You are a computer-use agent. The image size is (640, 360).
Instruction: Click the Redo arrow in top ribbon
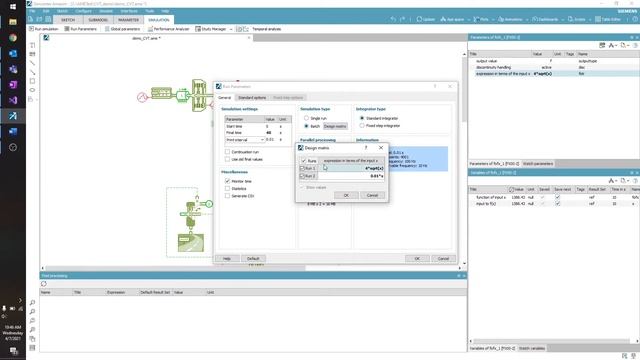coord(402,19)
